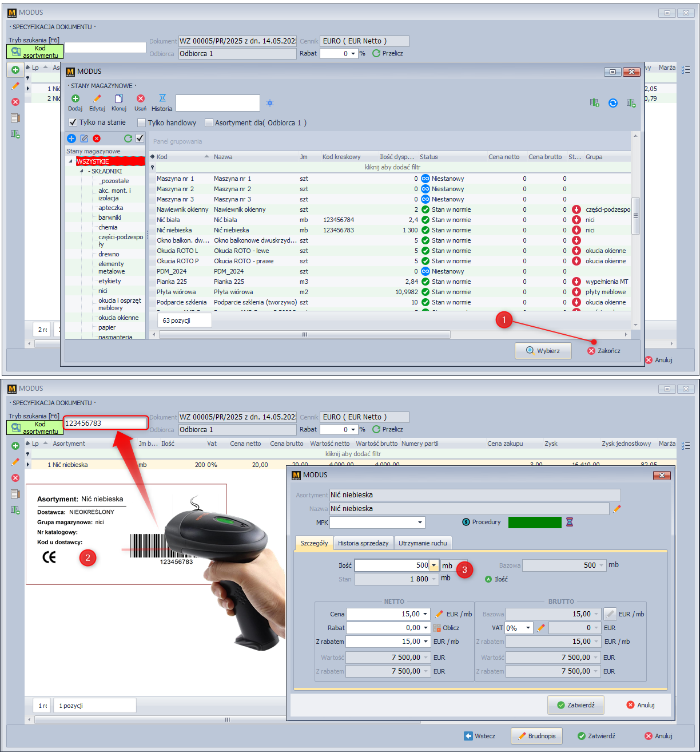Click the hourglass icon beside the green bar
This screenshot has height=752, width=700.
[569, 522]
